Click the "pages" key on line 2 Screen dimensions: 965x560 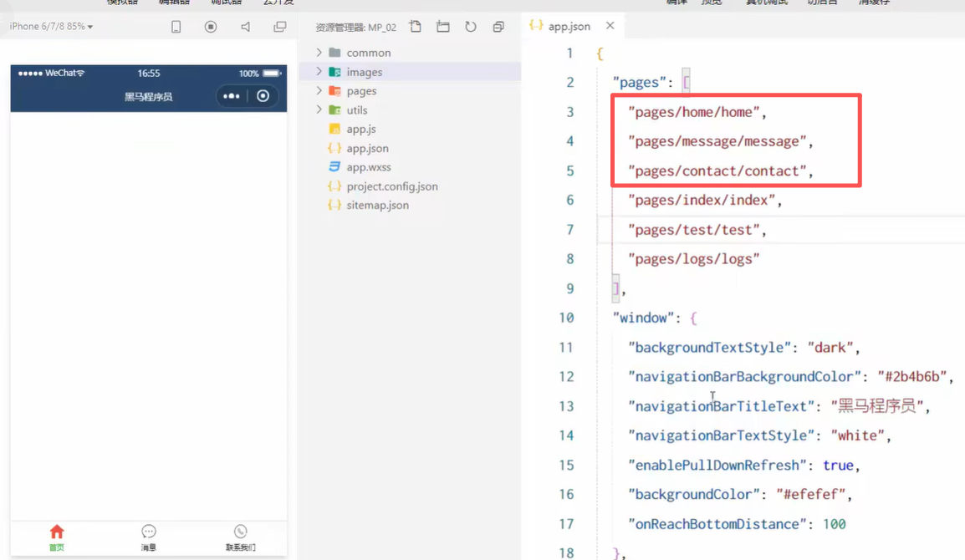coord(639,83)
